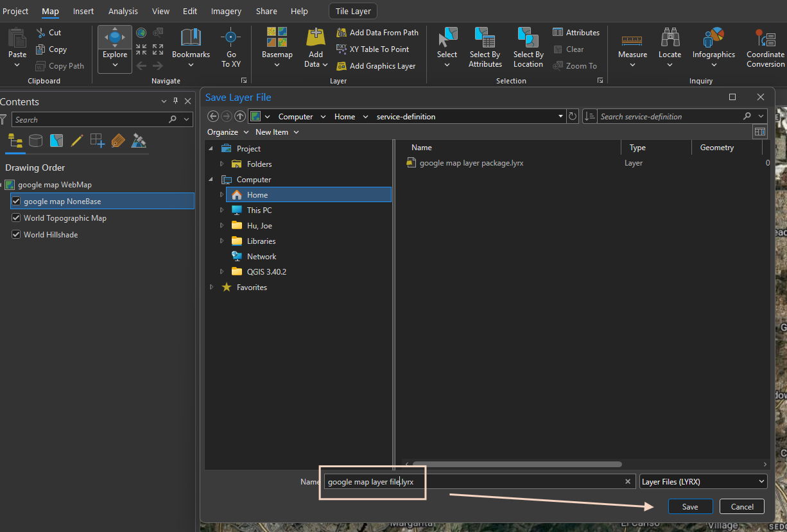The width and height of the screenshot is (787, 532).
Task: Open the Organize dropdown menu
Action: point(227,132)
